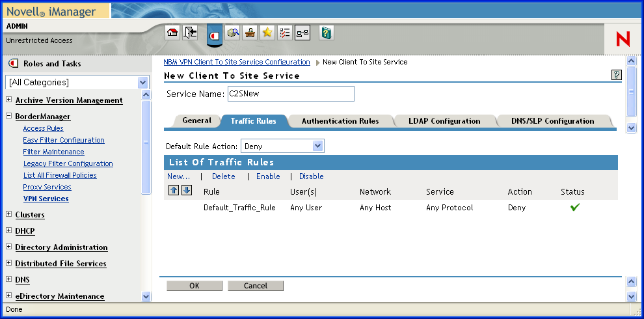Open Access Rules task

tap(43, 128)
